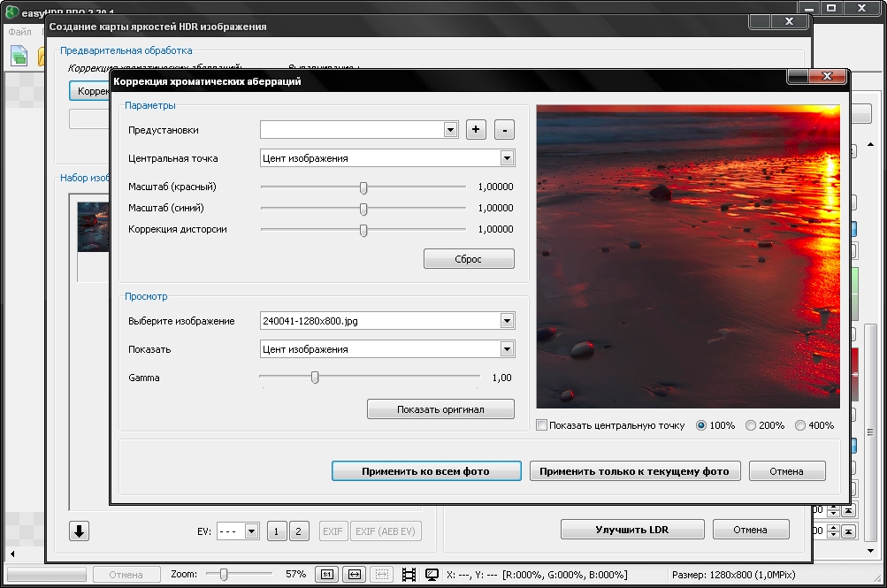The height and width of the screenshot is (588, 887).
Task: Click the fit-to-width icon in status bar
Action: pyautogui.click(x=354, y=574)
